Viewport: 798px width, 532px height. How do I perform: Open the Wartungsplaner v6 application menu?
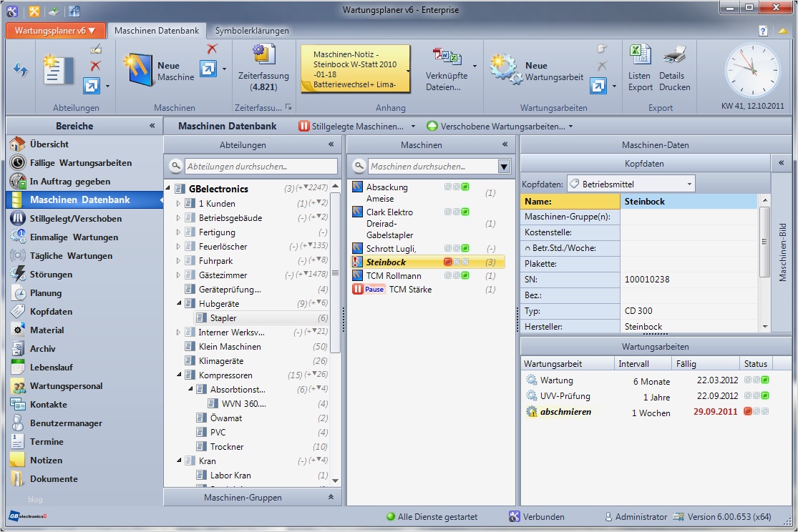pyautogui.click(x=56, y=31)
